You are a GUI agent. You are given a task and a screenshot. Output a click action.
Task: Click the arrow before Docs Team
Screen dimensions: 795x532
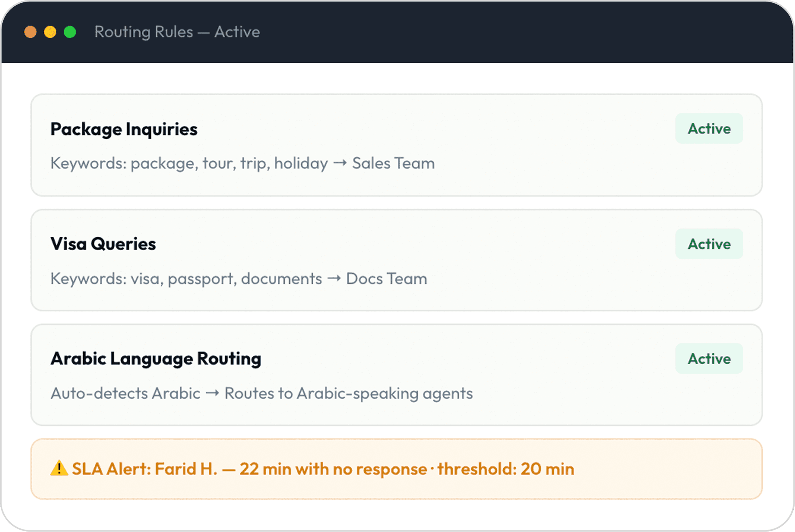334,279
